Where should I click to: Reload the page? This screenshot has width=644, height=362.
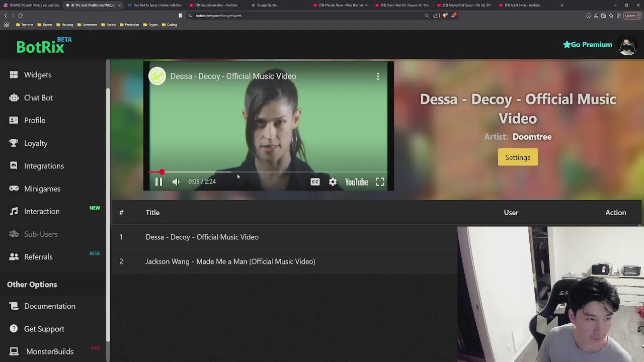click(x=21, y=16)
